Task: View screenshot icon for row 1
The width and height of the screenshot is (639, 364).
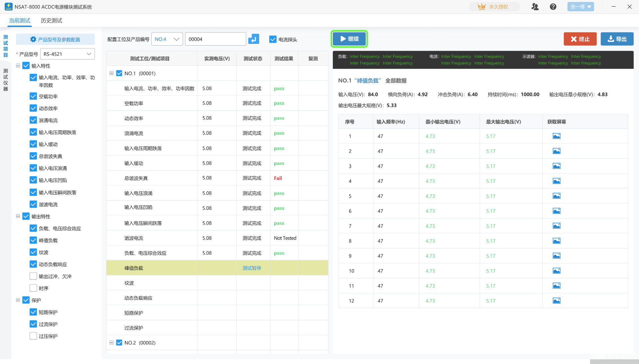Action: (556, 136)
